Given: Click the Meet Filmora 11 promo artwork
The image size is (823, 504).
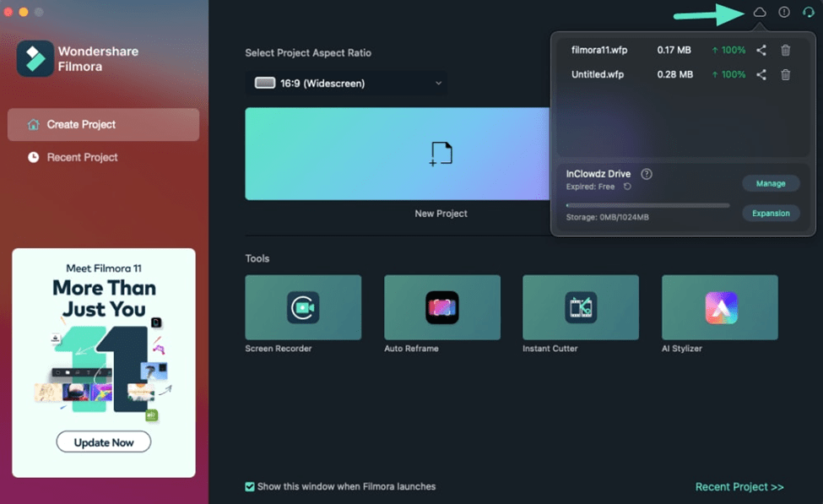Looking at the screenshot, I should (104, 370).
